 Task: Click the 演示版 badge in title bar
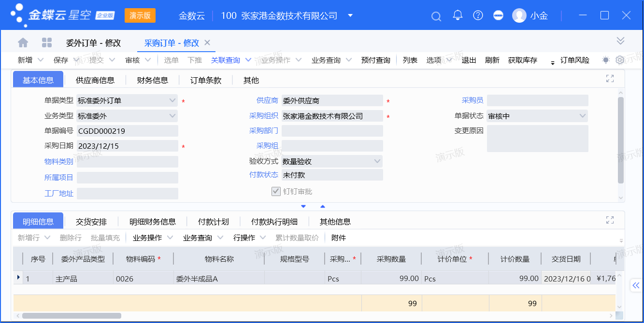[140, 15]
